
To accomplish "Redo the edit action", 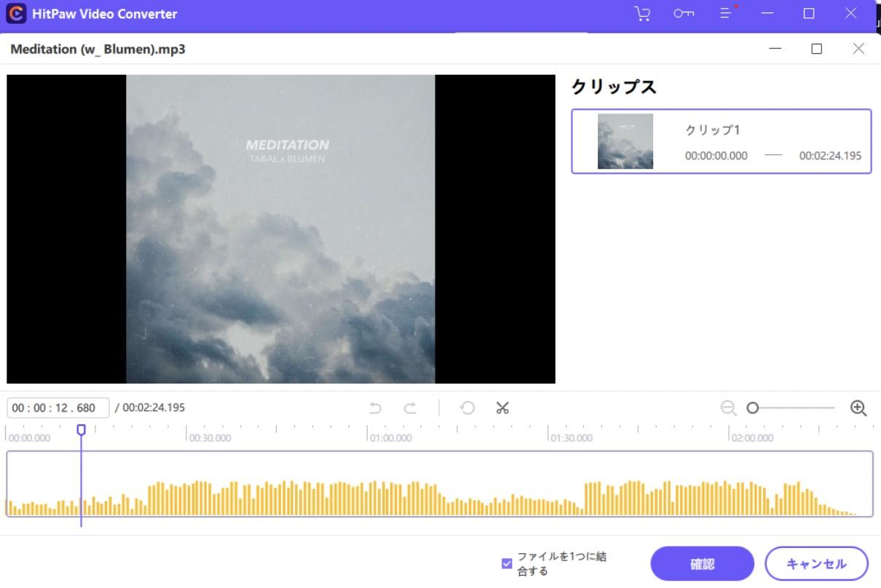I will pos(410,408).
